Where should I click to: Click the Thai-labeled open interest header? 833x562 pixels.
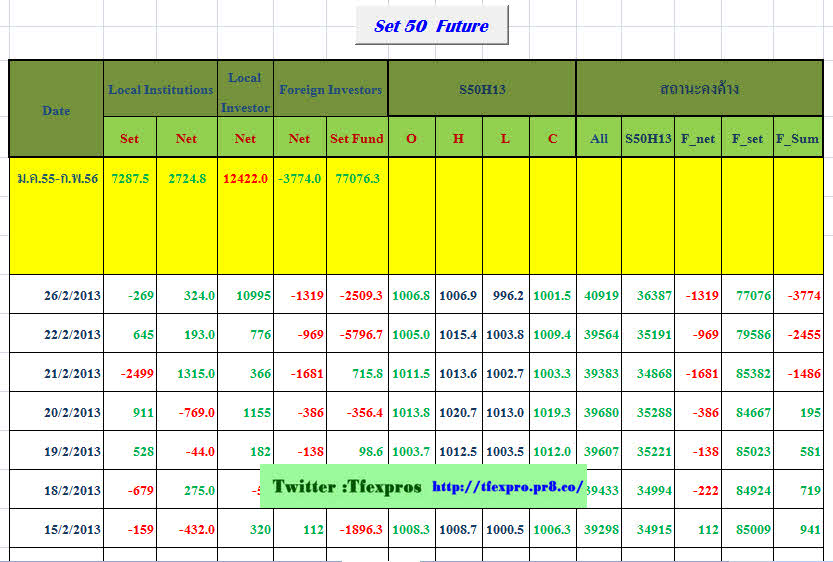point(699,90)
